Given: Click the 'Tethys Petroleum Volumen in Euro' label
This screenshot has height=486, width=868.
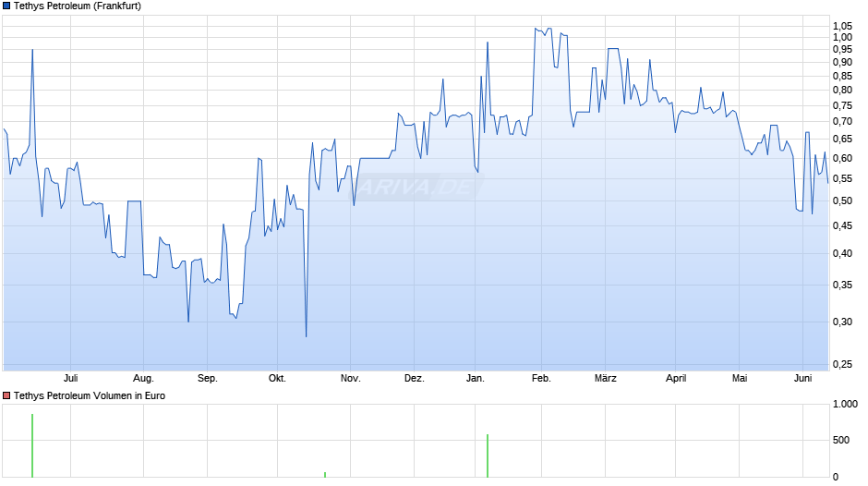Looking at the screenshot, I should tap(90, 395).
